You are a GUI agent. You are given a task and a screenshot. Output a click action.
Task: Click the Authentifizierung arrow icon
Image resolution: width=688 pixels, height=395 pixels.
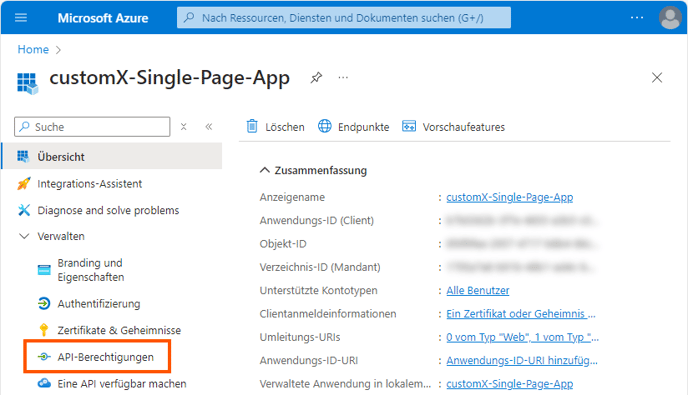tap(44, 303)
